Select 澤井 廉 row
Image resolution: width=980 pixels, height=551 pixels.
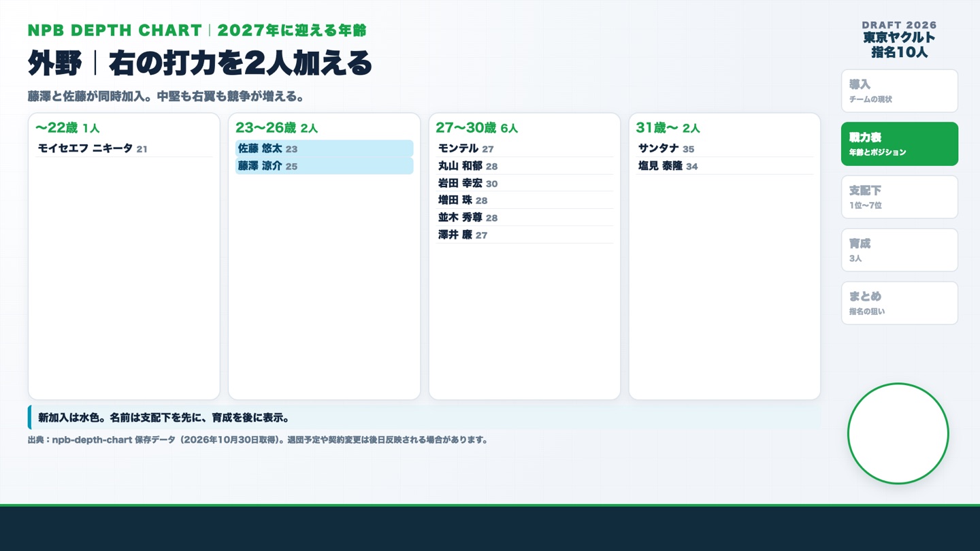coord(524,235)
